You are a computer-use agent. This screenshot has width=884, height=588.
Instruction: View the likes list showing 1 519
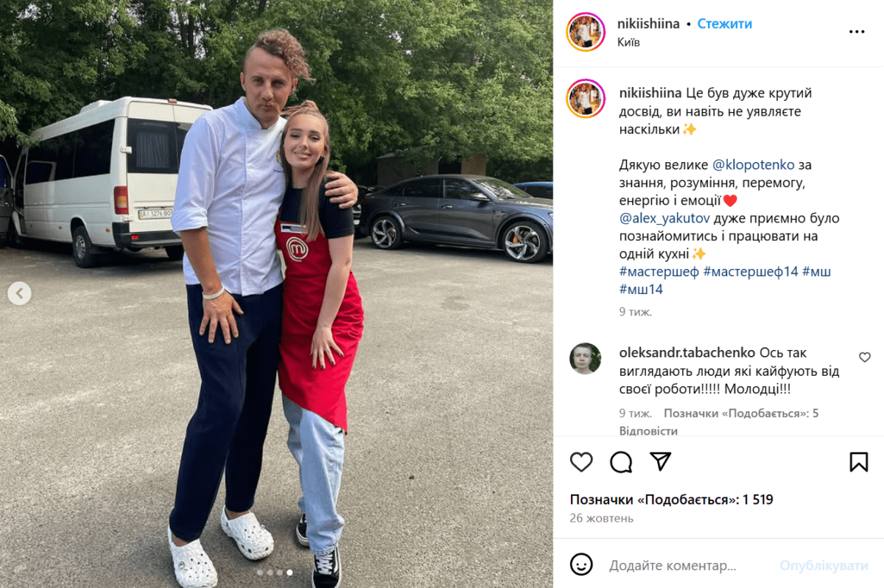pyautogui.click(x=671, y=500)
